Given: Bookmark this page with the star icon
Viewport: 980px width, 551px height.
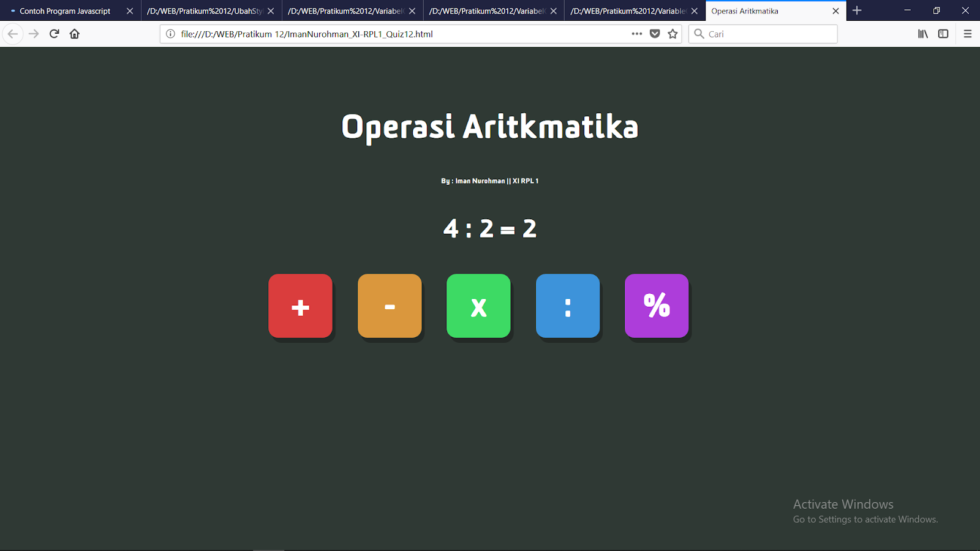Looking at the screenshot, I should click(672, 34).
